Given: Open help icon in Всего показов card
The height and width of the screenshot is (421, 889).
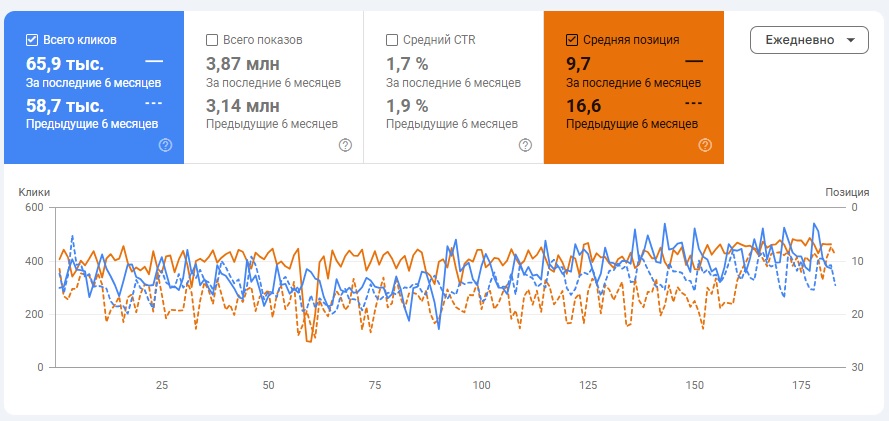Looking at the screenshot, I should coord(345,145).
